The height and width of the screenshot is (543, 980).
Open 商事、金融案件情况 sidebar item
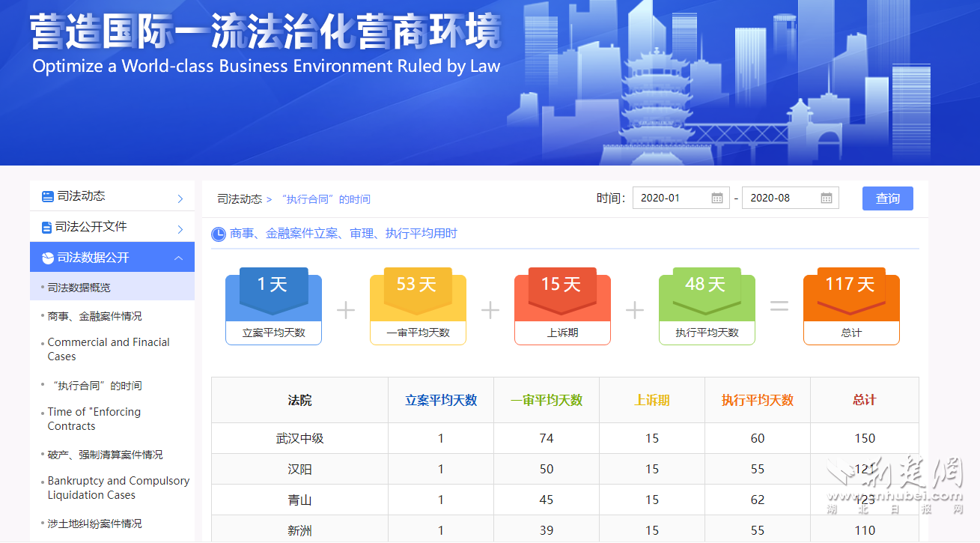(x=94, y=316)
